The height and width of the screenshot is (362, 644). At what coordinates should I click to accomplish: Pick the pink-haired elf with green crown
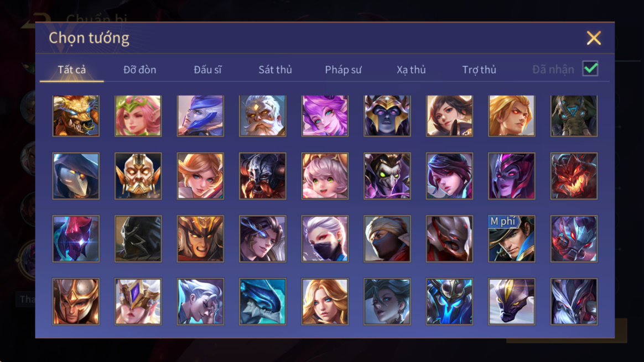pyautogui.click(x=138, y=116)
